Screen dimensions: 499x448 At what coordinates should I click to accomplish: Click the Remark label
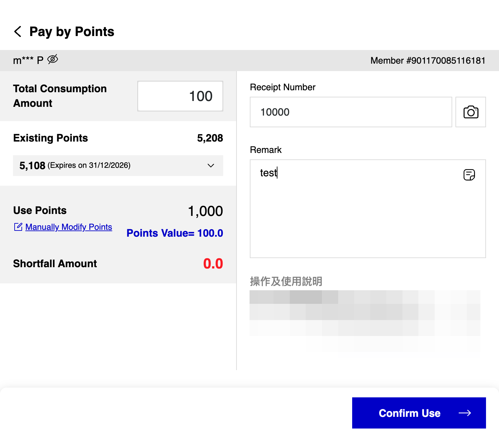[x=266, y=150]
